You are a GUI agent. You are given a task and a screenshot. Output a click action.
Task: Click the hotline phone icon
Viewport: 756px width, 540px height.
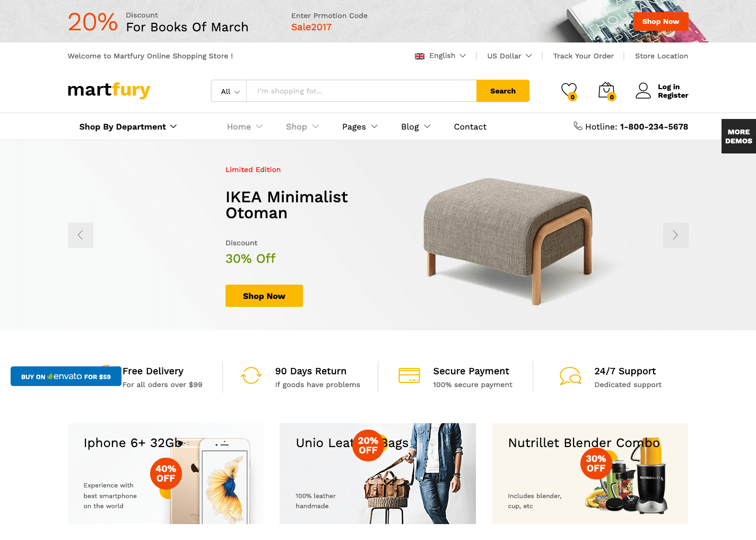pyautogui.click(x=578, y=126)
